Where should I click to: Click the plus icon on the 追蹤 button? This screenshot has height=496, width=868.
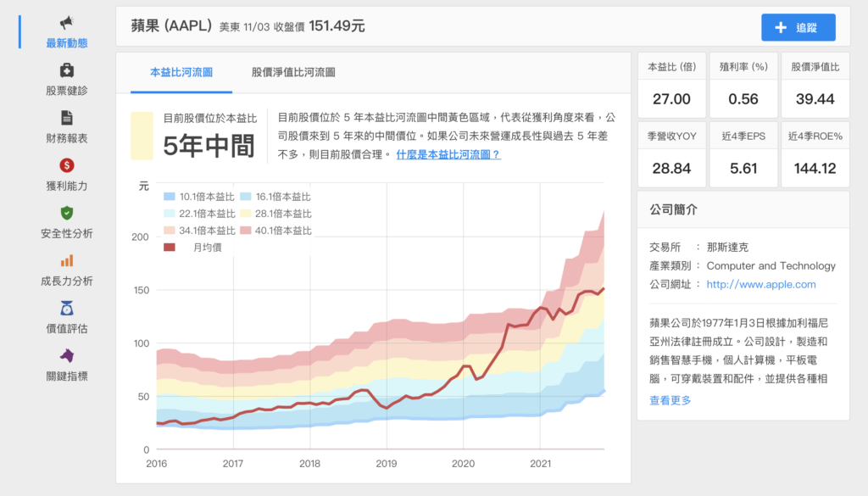(781, 28)
